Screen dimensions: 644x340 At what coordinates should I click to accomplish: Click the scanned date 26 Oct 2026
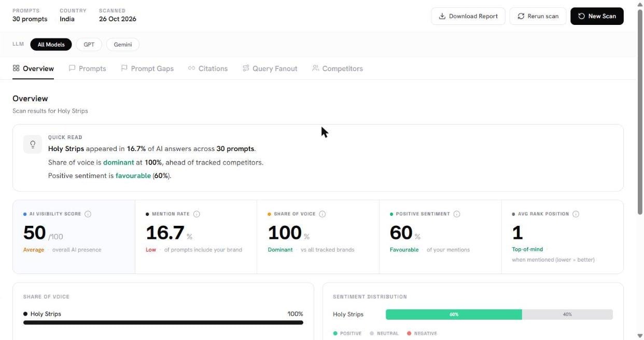point(118,19)
